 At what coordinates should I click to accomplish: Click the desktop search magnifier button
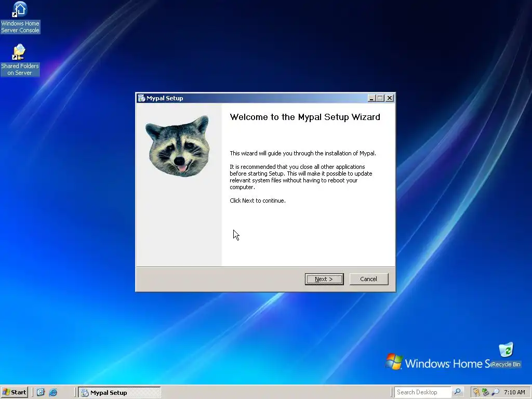(457, 392)
